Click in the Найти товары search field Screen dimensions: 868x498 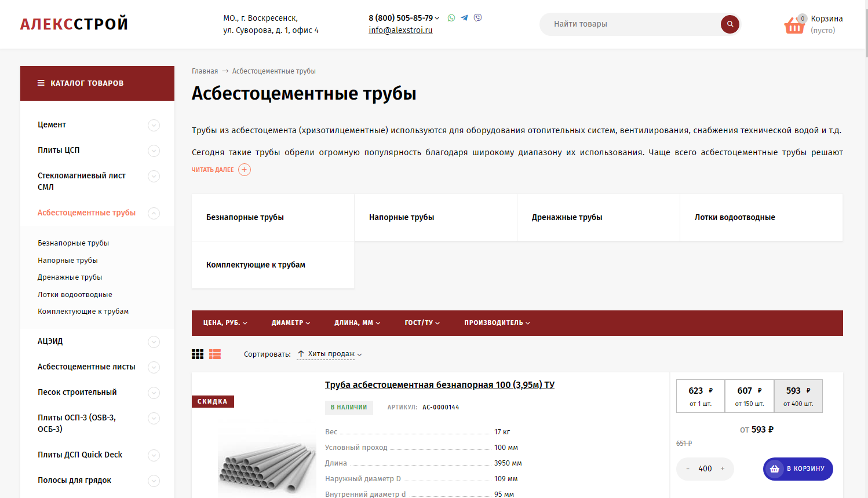(x=632, y=24)
